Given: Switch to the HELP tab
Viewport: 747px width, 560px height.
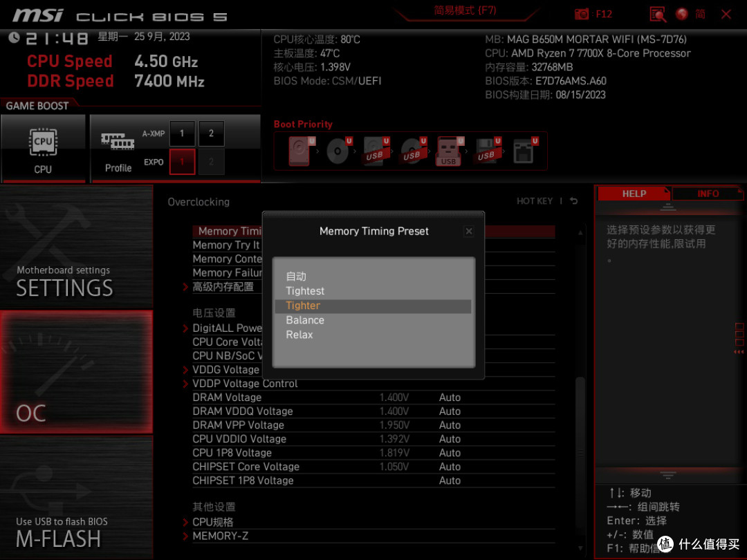Looking at the screenshot, I should pyautogui.click(x=634, y=194).
